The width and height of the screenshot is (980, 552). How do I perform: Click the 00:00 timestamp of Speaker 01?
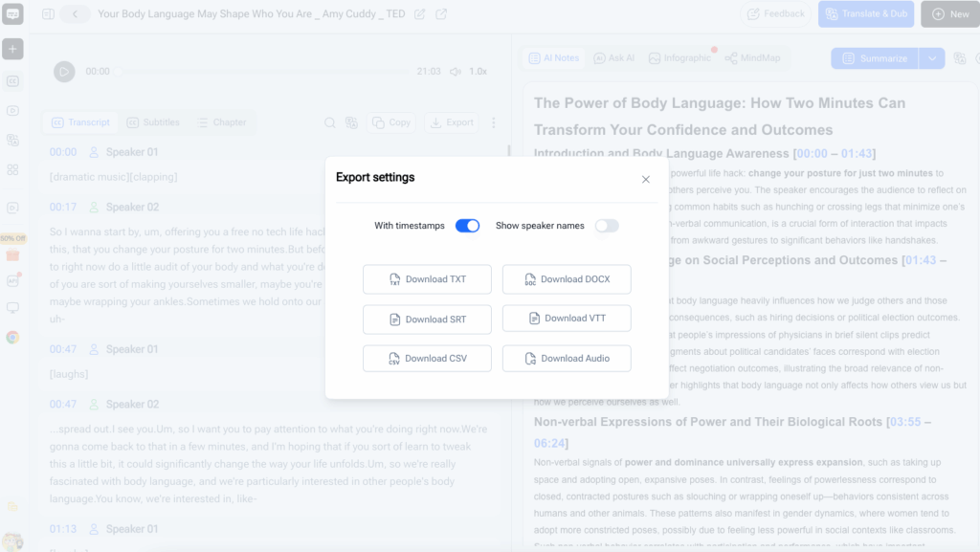point(63,152)
